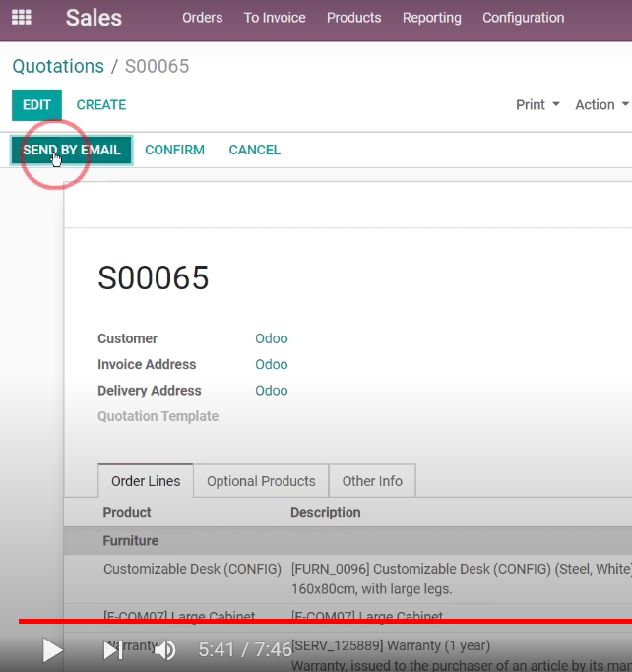Mute the video volume speaker icon
The height and width of the screenshot is (672, 632).
click(x=165, y=650)
